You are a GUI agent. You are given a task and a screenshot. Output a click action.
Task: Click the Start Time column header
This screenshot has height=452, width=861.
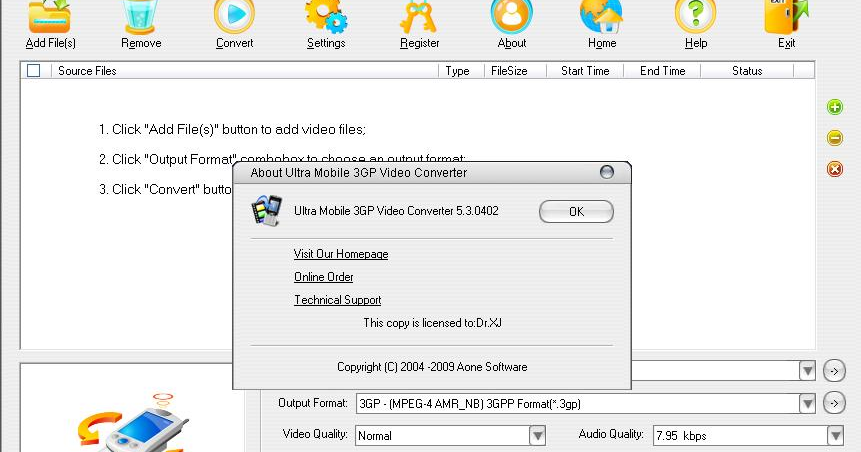[585, 71]
